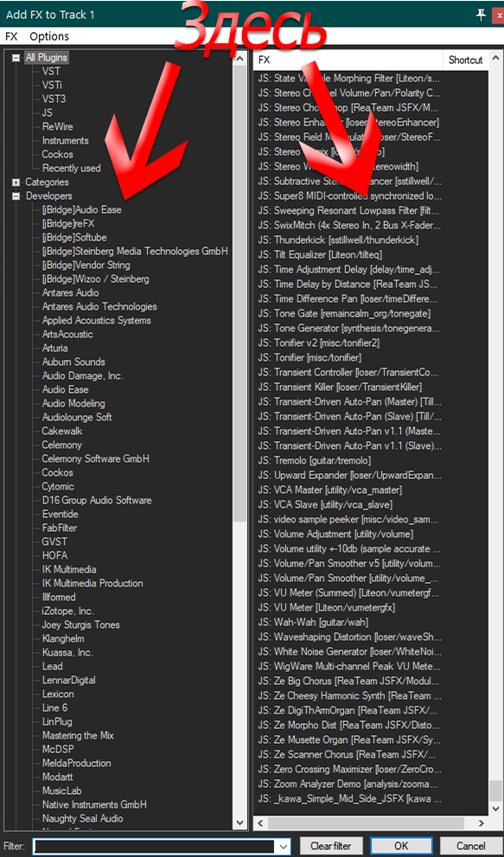The height and width of the screenshot is (857, 504).
Task: Select JS: Ze Big Chorus effect
Action: 350,681
